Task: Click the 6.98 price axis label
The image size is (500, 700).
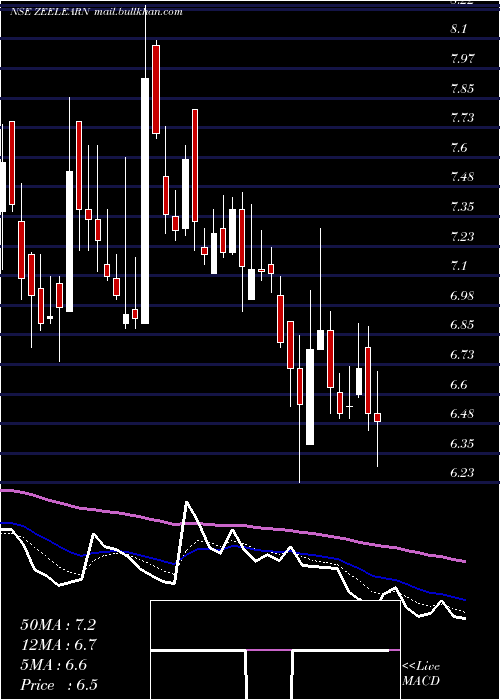Action: click(x=462, y=296)
